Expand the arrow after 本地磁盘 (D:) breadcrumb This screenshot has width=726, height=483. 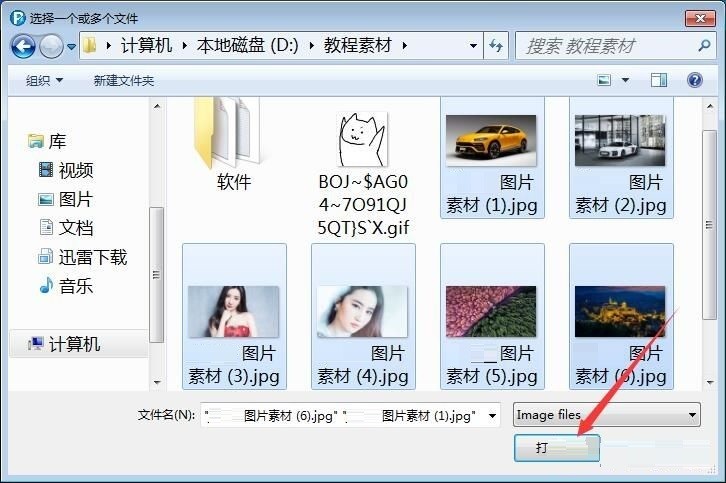pos(311,45)
